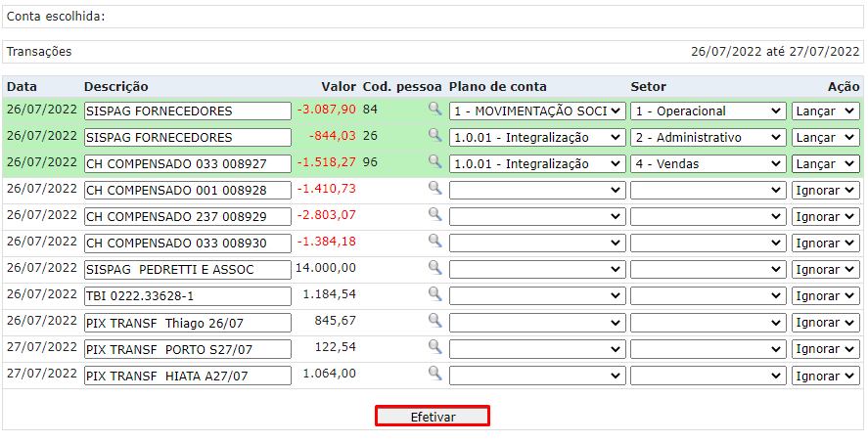Click person code 84
The height and width of the screenshot is (443, 868).
(x=370, y=110)
